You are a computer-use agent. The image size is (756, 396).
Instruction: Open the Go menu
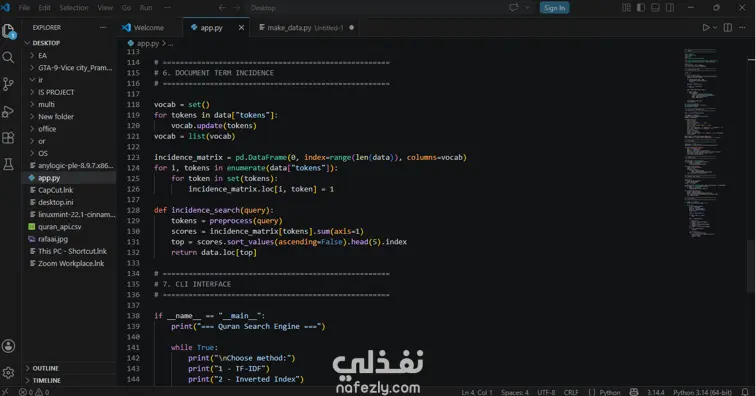[x=126, y=8]
